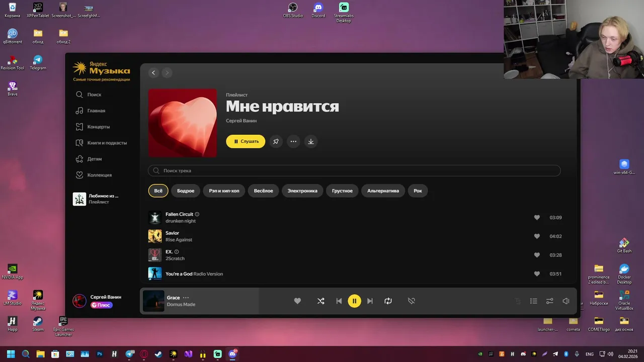
Task: Open the Git Bash desktop icon
Action: point(624,245)
